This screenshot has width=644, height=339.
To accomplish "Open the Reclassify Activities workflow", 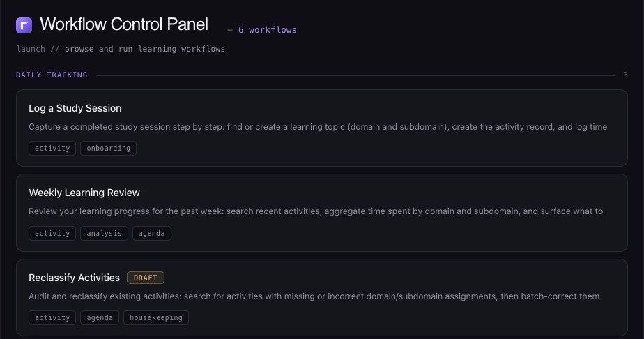I will pyautogui.click(x=321, y=298).
